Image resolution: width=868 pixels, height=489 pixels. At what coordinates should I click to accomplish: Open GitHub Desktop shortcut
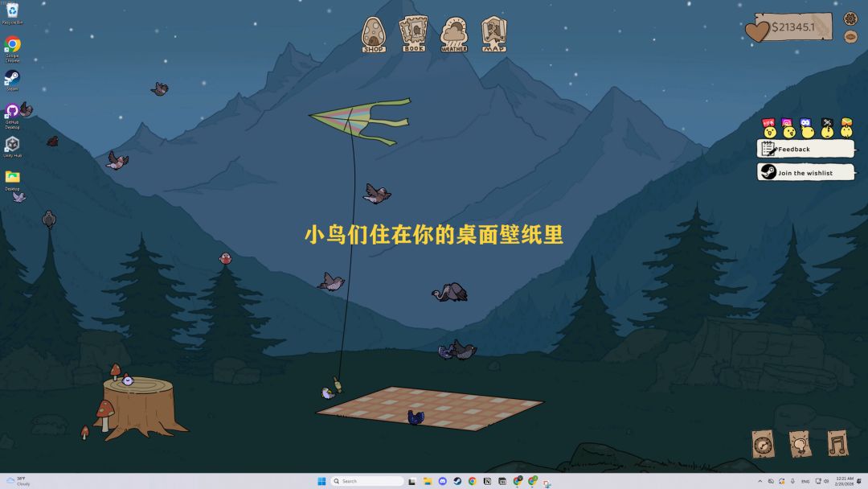tap(12, 115)
